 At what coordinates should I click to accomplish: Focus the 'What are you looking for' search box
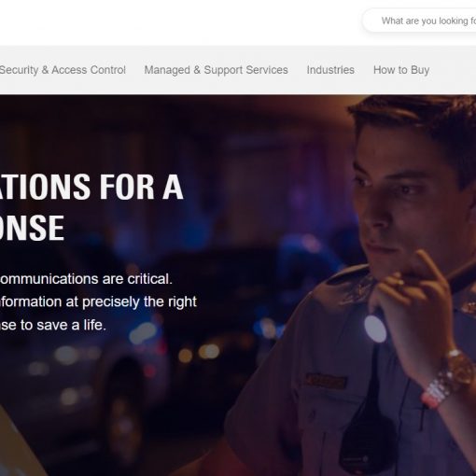coord(420,21)
